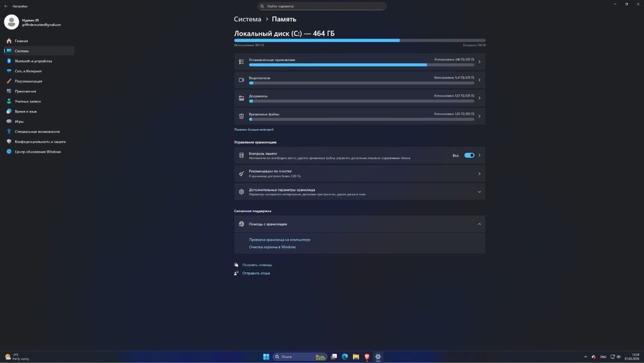644x363 pixels.
Task: Click the Отправить отзыв link
Action: [256, 273]
